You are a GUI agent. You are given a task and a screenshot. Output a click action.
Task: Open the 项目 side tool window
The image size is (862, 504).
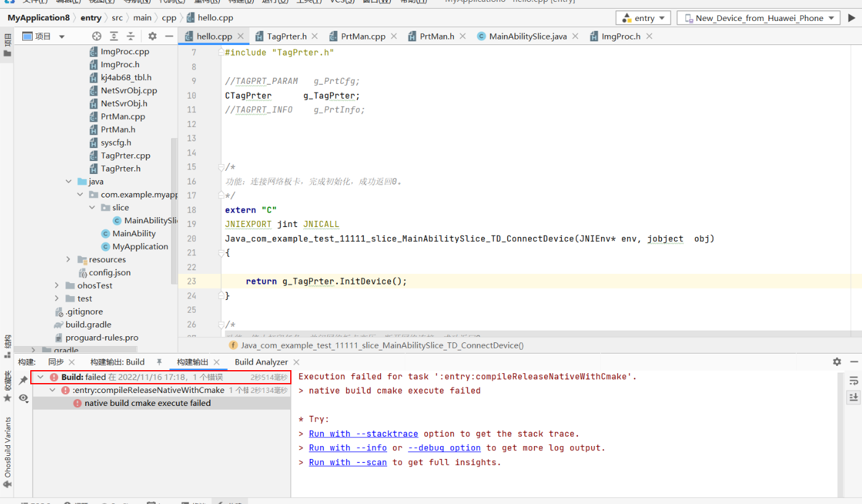tap(7, 46)
